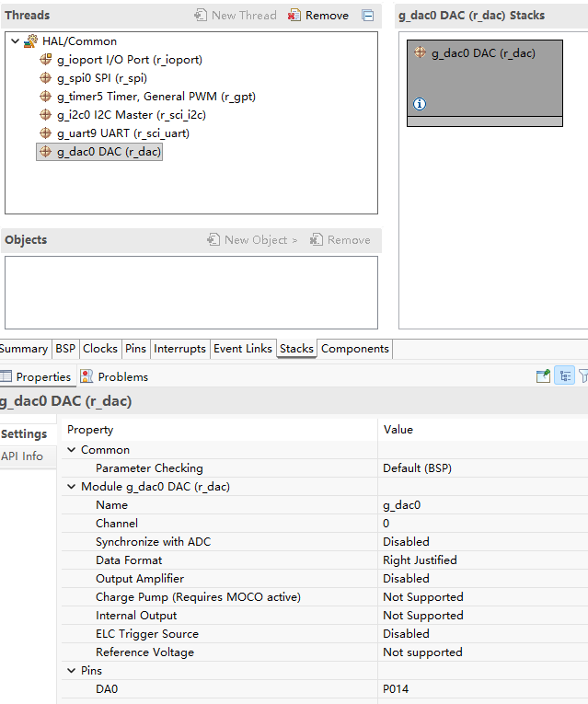Collapse the Common property group

72,450
